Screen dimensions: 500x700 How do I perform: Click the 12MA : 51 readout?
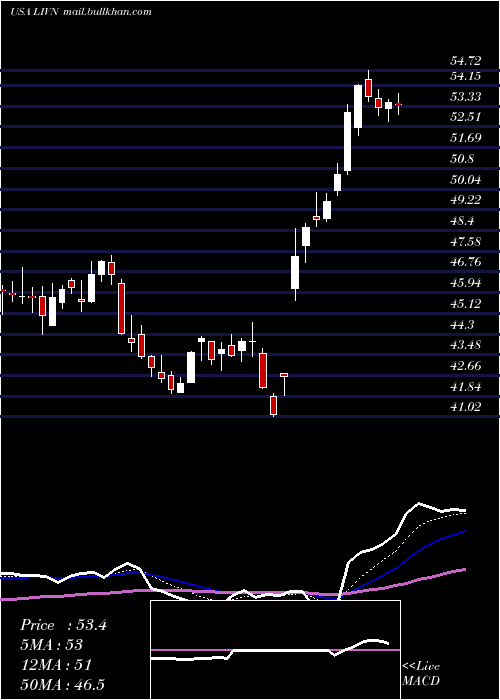tap(56, 665)
